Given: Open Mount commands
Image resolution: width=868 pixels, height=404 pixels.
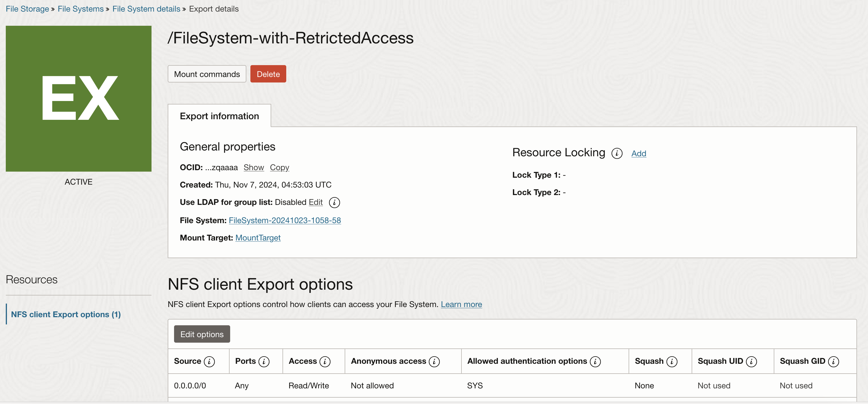Looking at the screenshot, I should [206, 74].
